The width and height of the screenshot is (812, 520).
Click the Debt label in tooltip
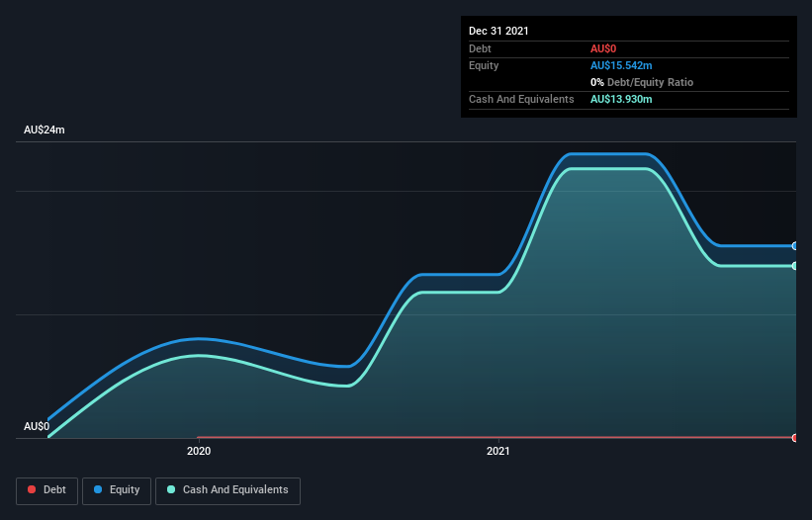[x=480, y=48]
